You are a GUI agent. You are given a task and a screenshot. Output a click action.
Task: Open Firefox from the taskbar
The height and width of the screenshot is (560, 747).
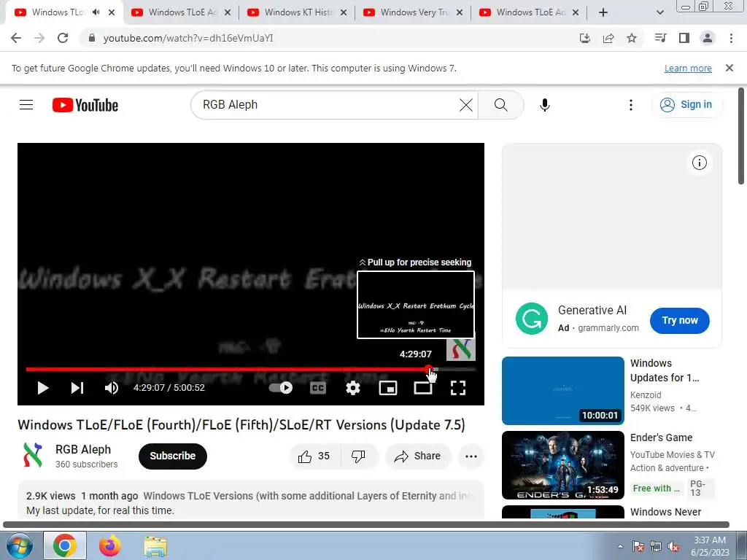[x=110, y=545]
